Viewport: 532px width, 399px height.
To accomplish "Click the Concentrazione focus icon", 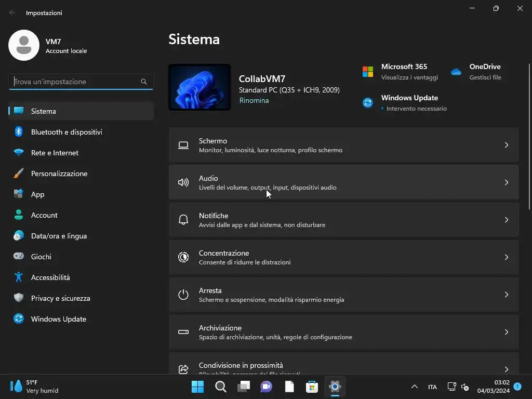I will 183,257.
